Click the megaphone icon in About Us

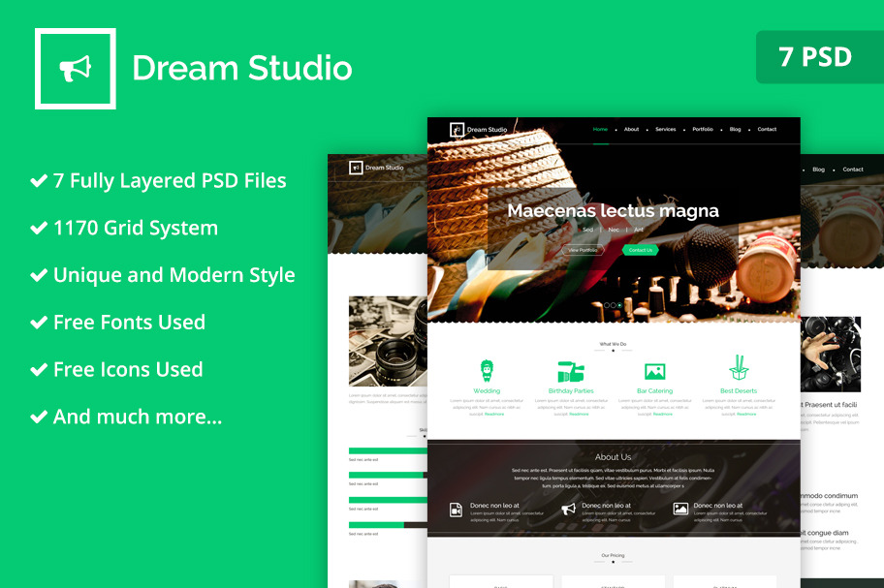(x=568, y=509)
